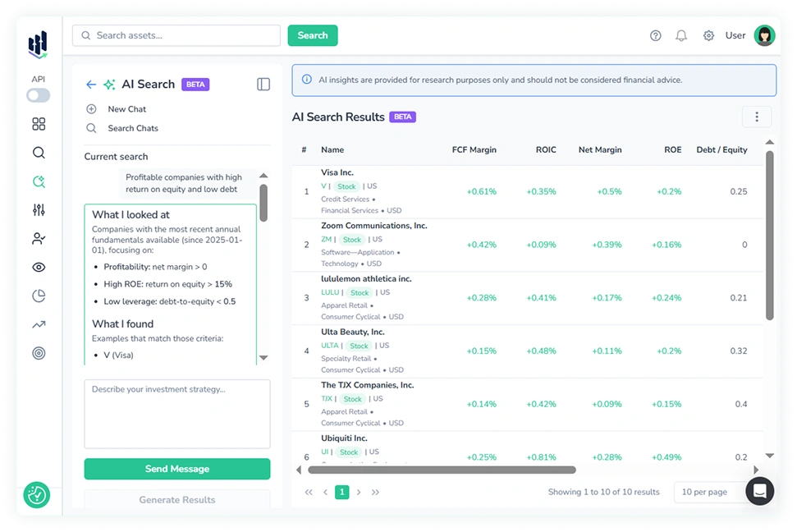The width and height of the screenshot is (797, 532).
Task: Click chat panel scroll up arrow
Action: tap(263, 176)
